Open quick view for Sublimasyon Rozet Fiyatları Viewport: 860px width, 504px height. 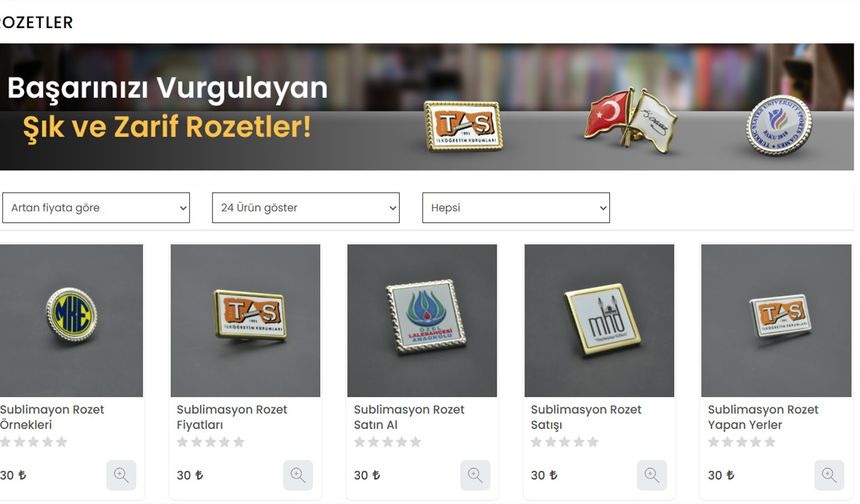(x=298, y=475)
